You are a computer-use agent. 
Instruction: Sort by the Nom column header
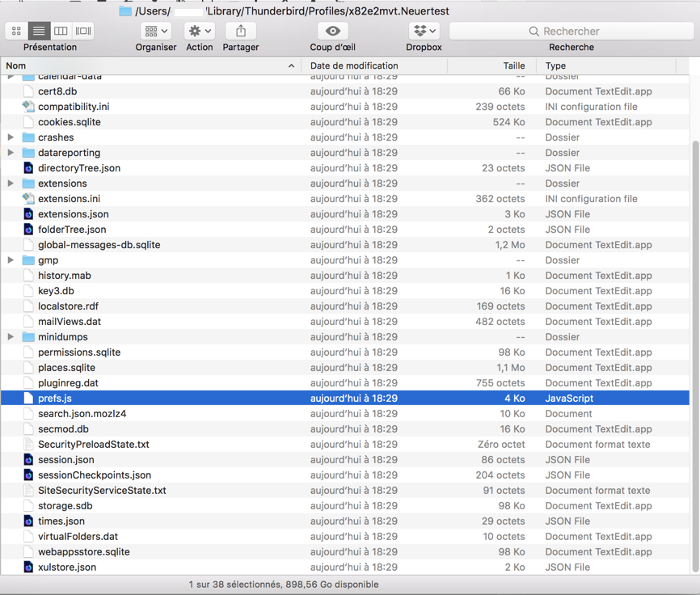point(150,65)
